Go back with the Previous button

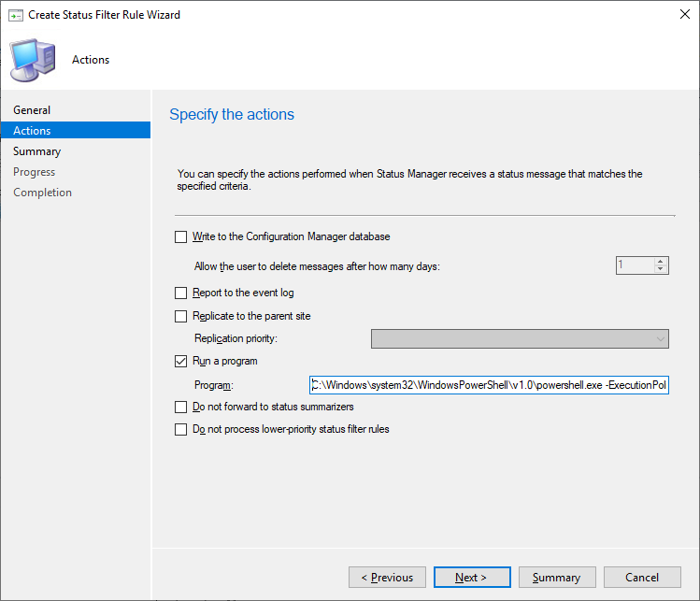(x=387, y=578)
